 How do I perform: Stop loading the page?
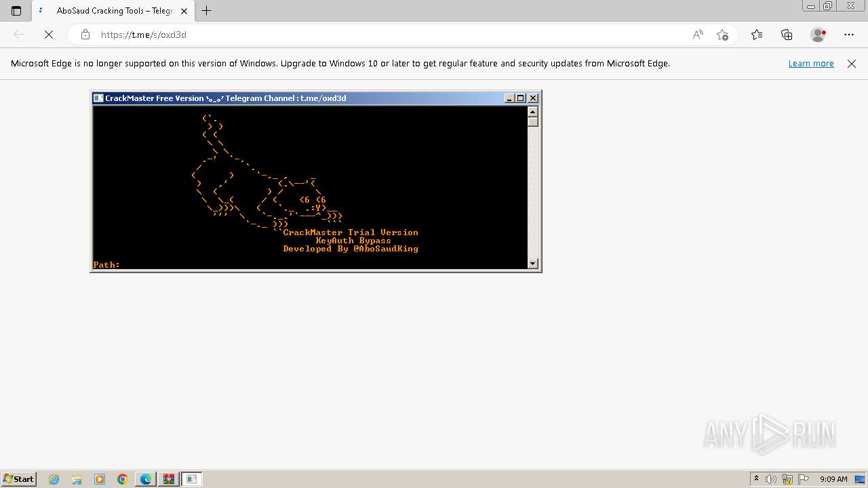[49, 35]
